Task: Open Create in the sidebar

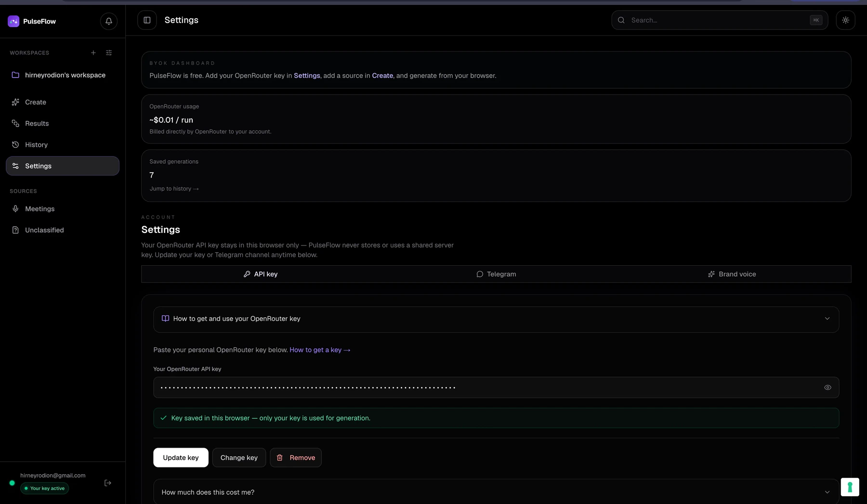Action: [63, 102]
